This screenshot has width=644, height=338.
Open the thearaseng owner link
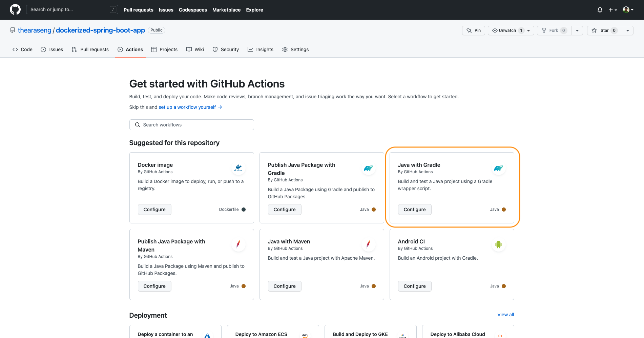35,30
